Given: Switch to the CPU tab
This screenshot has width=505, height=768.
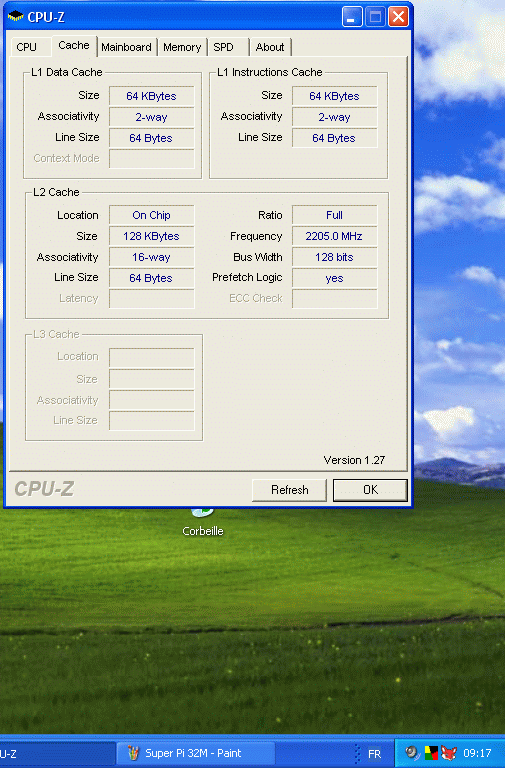Looking at the screenshot, I should tap(27, 47).
